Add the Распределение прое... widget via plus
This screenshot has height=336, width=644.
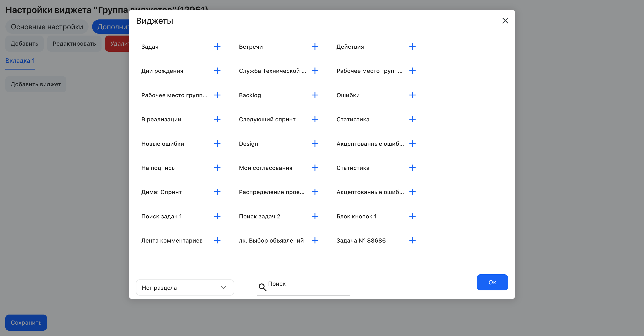coord(315,192)
